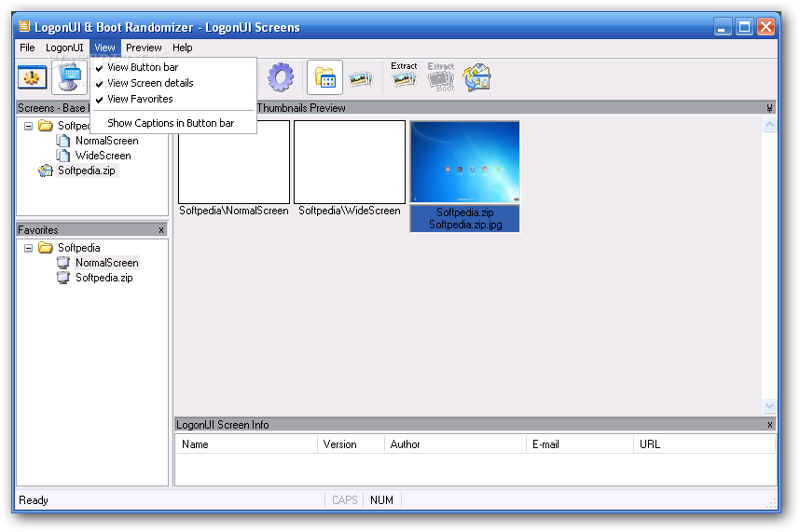Open the LogonUI menu
Image resolution: width=800 pixels, height=532 pixels.
pos(64,48)
